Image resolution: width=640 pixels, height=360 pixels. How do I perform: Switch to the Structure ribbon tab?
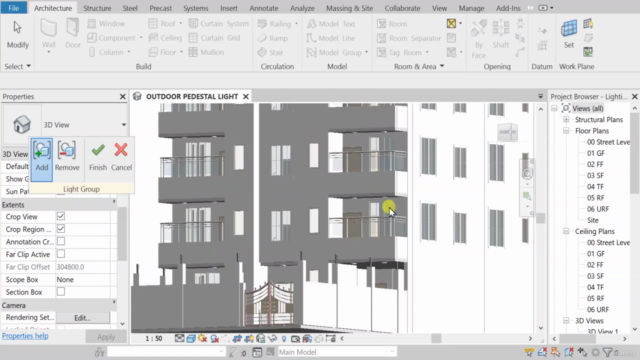click(97, 8)
